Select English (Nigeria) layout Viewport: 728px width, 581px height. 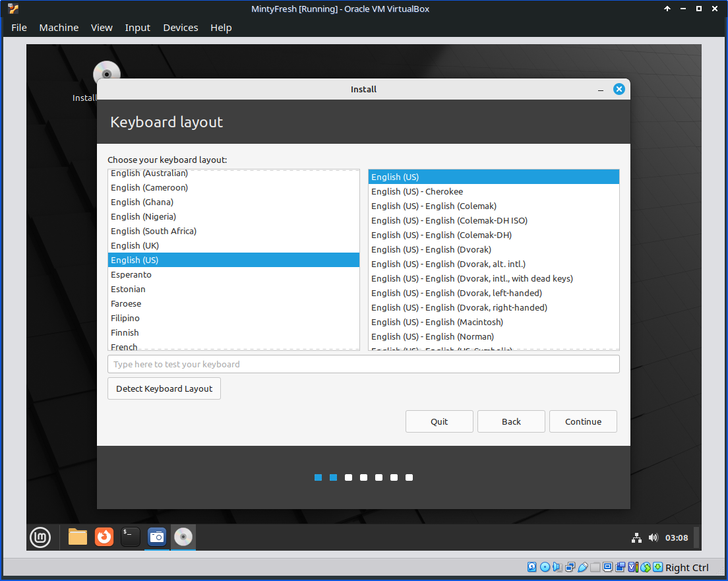pos(233,216)
